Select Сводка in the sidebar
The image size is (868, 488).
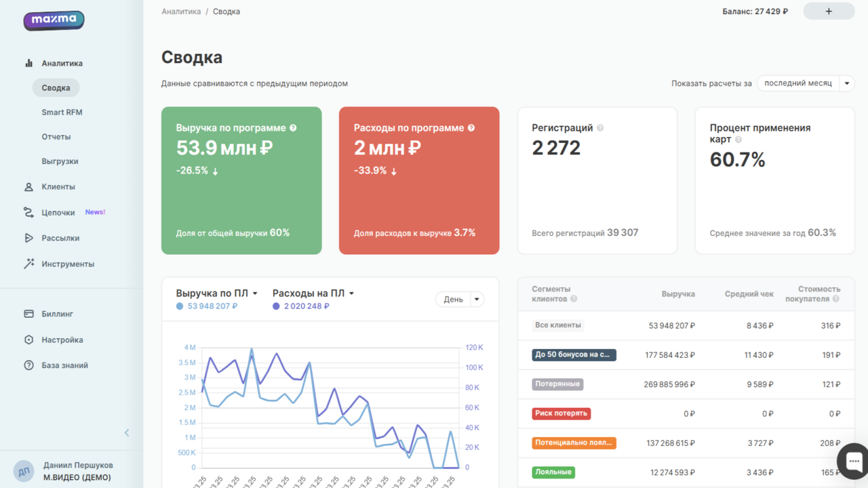click(x=56, y=88)
